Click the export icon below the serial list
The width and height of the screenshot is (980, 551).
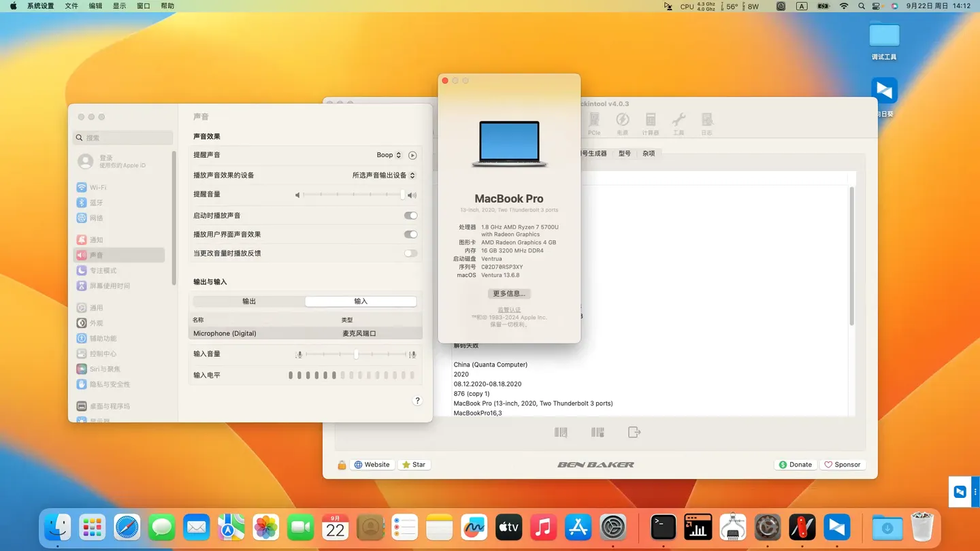[634, 431]
